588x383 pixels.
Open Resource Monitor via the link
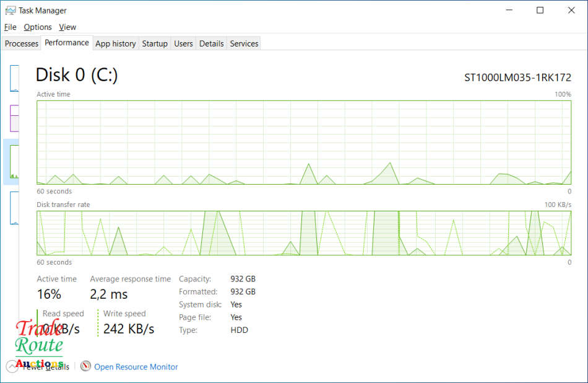click(x=136, y=367)
